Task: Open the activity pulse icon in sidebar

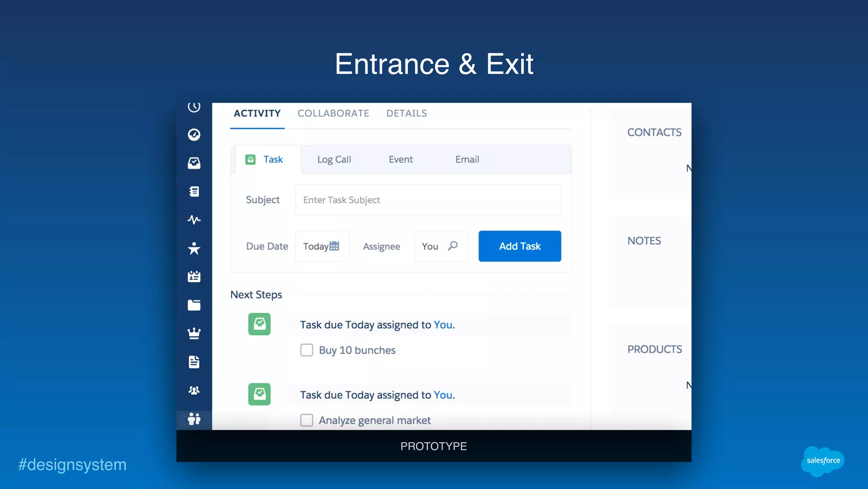Action: point(194,220)
